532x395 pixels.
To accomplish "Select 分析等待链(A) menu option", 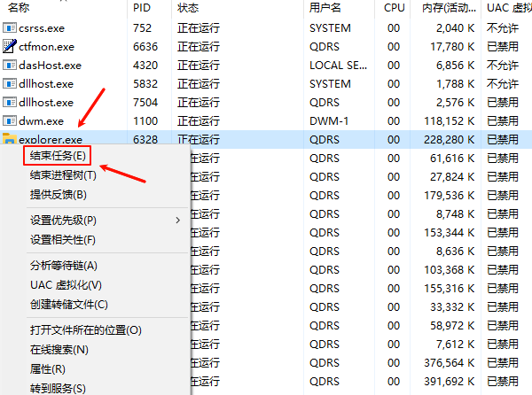I will tap(63, 266).
